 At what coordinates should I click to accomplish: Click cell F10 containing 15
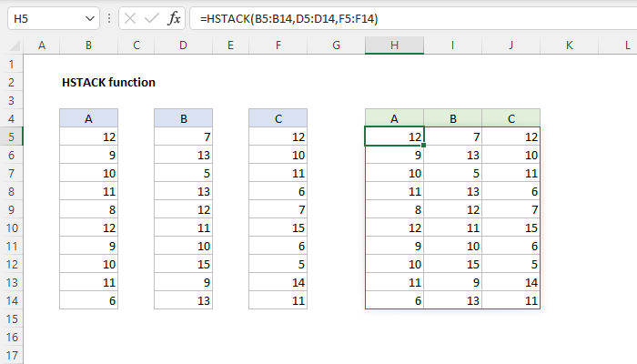[278, 227]
